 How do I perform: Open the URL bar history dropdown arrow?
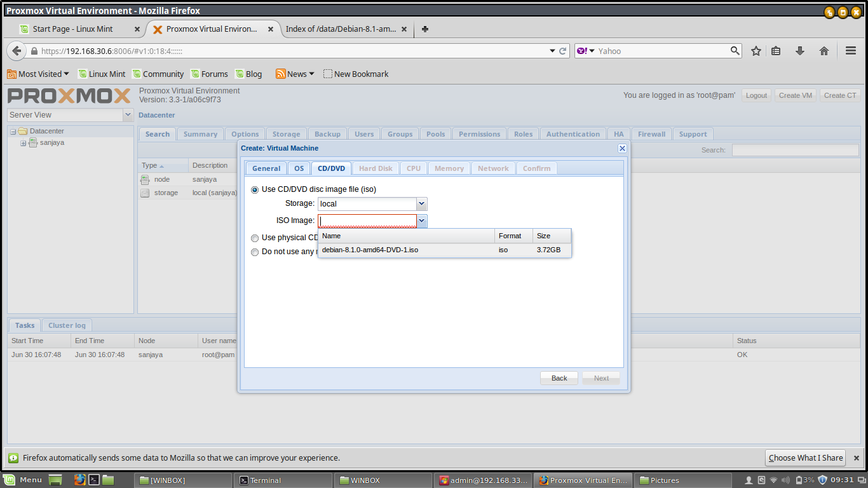coord(553,51)
